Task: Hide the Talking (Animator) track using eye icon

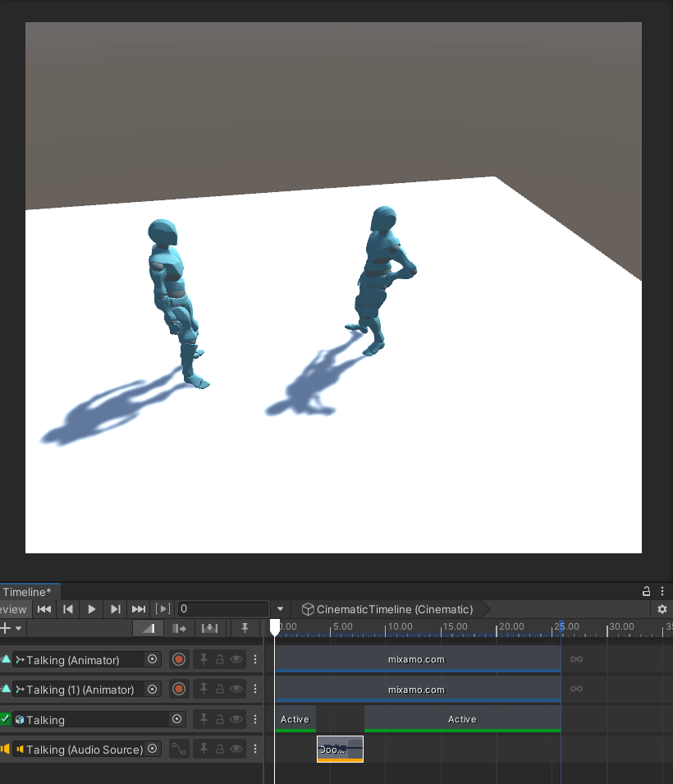Action: pyautogui.click(x=236, y=659)
